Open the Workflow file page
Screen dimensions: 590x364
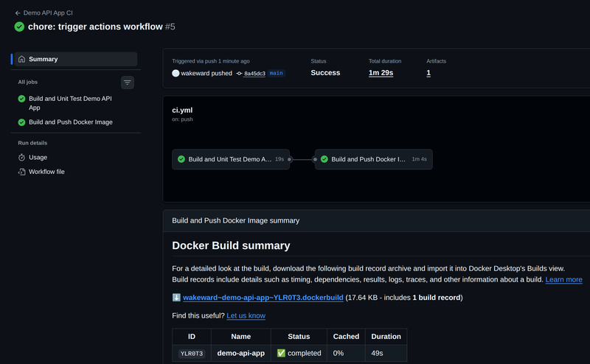click(x=46, y=172)
